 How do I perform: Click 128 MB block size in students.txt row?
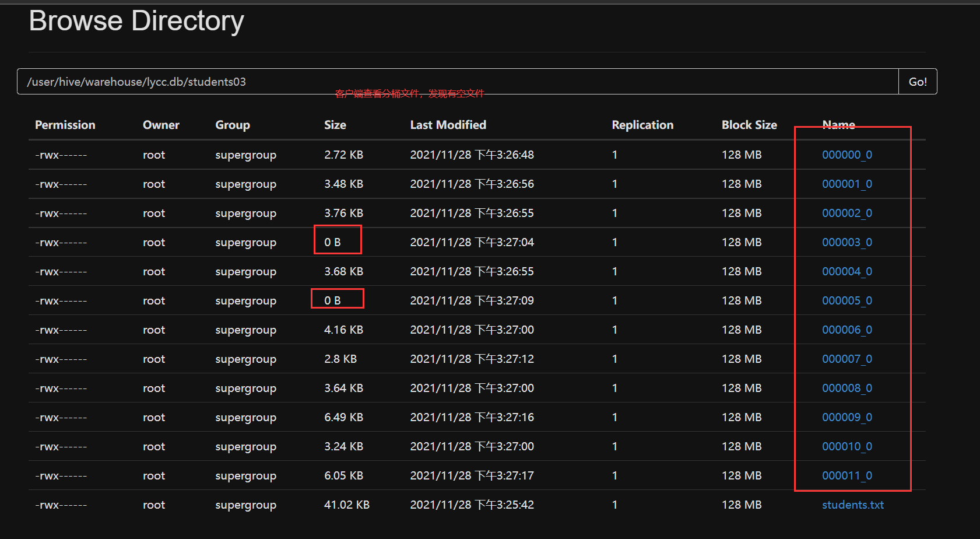click(x=742, y=505)
